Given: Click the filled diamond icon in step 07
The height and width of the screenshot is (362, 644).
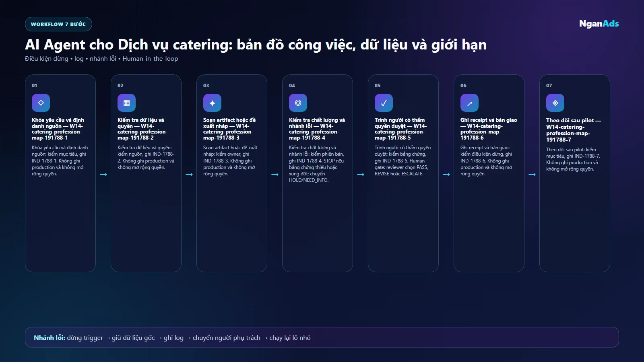Looking at the screenshot, I should pyautogui.click(x=555, y=103).
